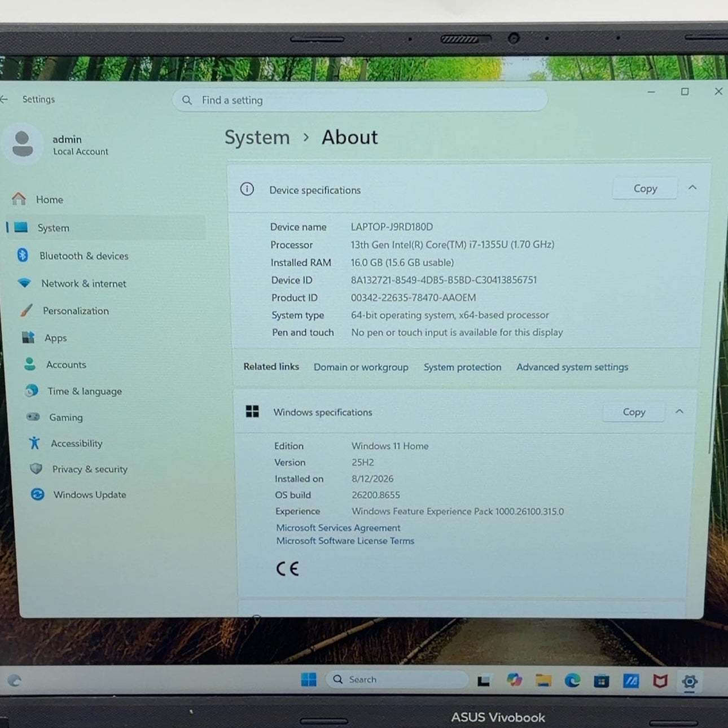The height and width of the screenshot is (728, 728).
Task: Click the version value "25H2"
Action: click(363, 462)
